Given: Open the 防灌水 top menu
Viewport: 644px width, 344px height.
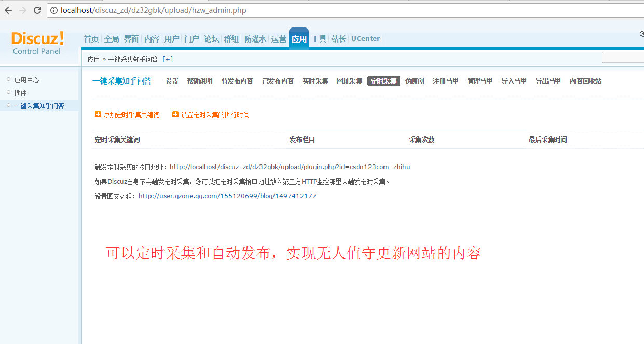Looking at the screenshot, I should coord(255,39).
